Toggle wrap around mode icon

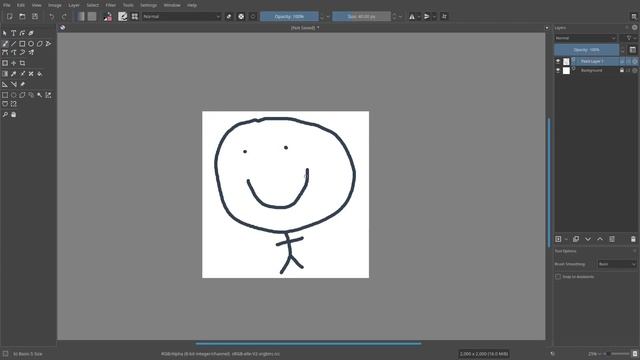(x=444, y=16)
